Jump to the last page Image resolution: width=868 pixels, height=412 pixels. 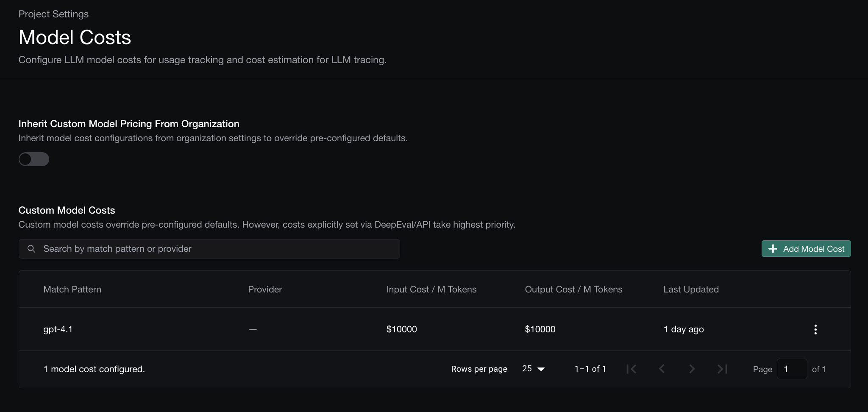click(x=722, y=369)
